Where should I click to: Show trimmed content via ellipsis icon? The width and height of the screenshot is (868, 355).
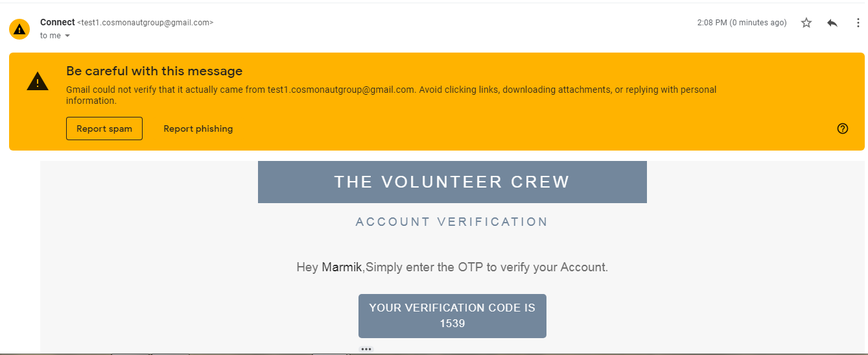coord(366,349)
